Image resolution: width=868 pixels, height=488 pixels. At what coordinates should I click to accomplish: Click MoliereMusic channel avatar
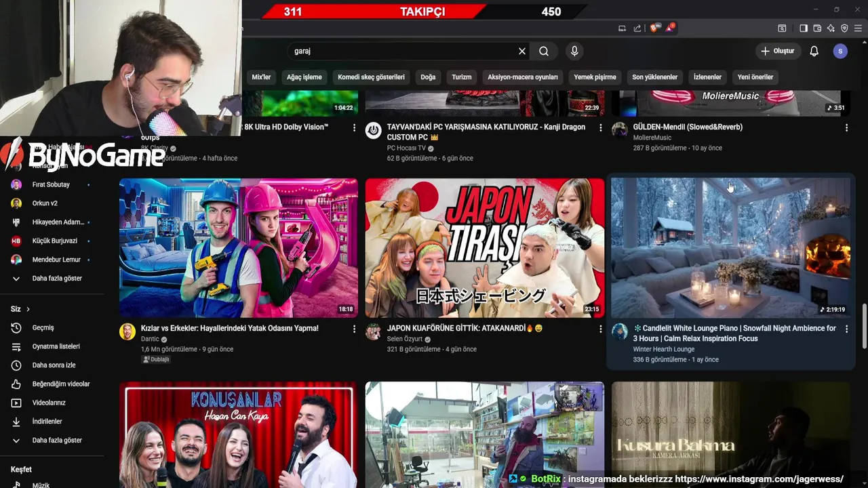(620, 130)
